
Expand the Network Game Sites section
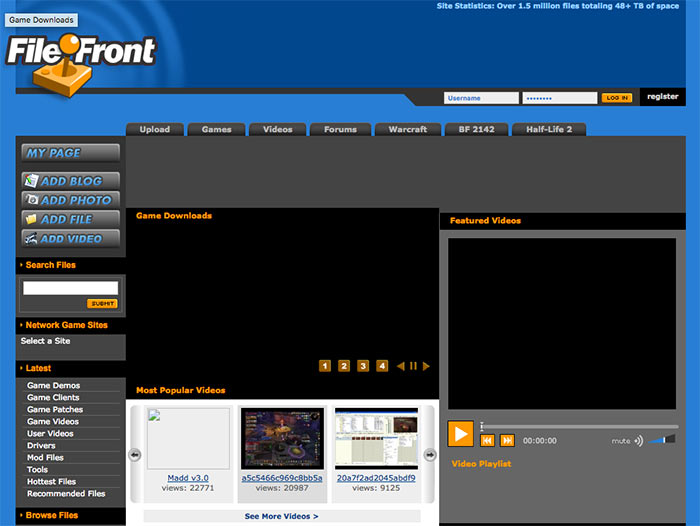pyautogui.click(x=67, y=325)
